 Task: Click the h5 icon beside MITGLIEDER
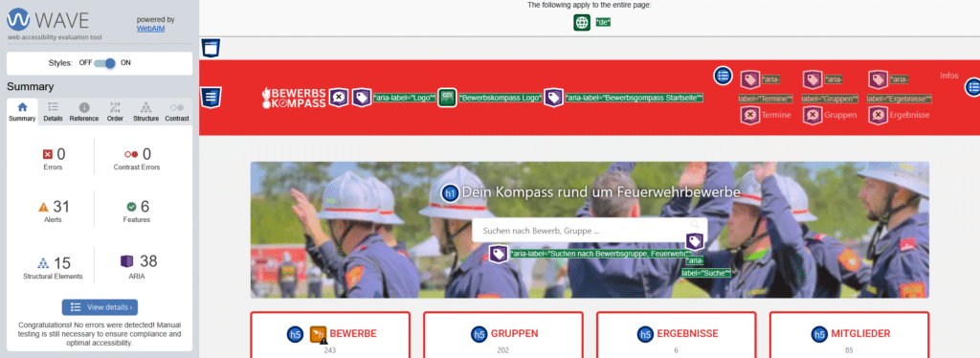click(819, 334)
